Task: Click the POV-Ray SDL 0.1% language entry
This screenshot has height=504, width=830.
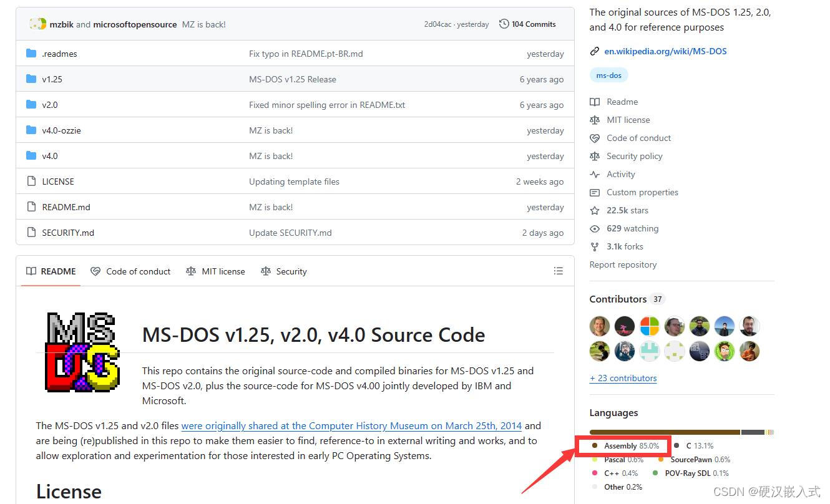Action: [x=690, y=473]
